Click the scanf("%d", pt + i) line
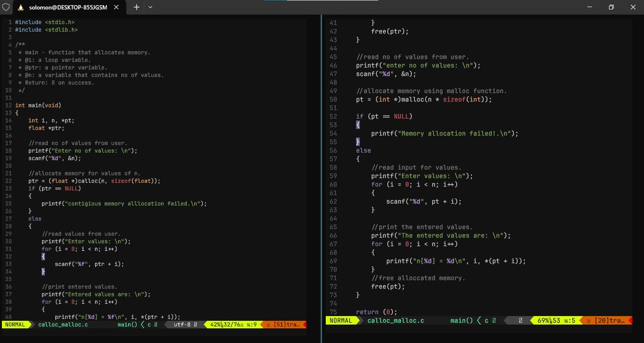The height and width of the screenshot is (343, 644). point(424,202)
